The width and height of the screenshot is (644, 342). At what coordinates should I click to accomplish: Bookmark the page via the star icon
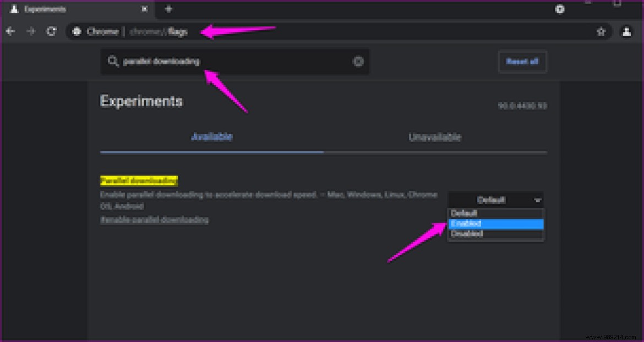(601, 31)
